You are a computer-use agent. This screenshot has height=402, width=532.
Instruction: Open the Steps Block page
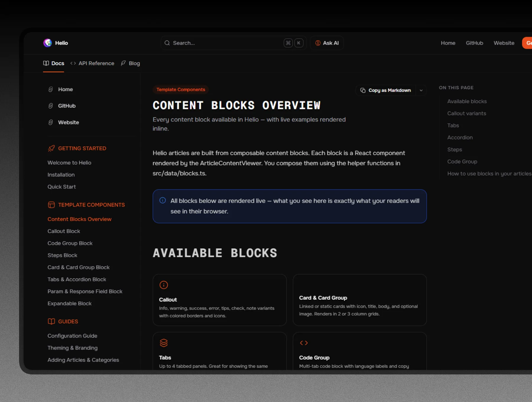(x=62, y=255)
